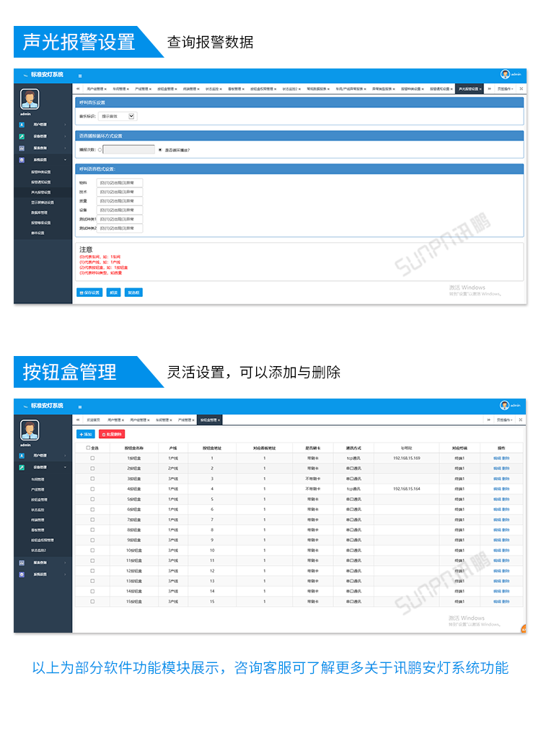Open 终端管理 sidebar item on 按钮盒管理 page
The image size is (541, 756).
click(x=38, y=520)
